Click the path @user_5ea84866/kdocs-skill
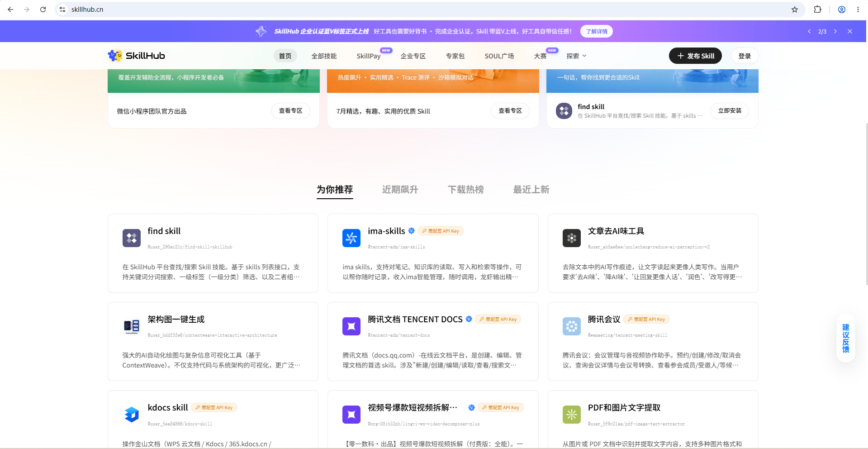 pyautogui.click(x=180, y=424)
